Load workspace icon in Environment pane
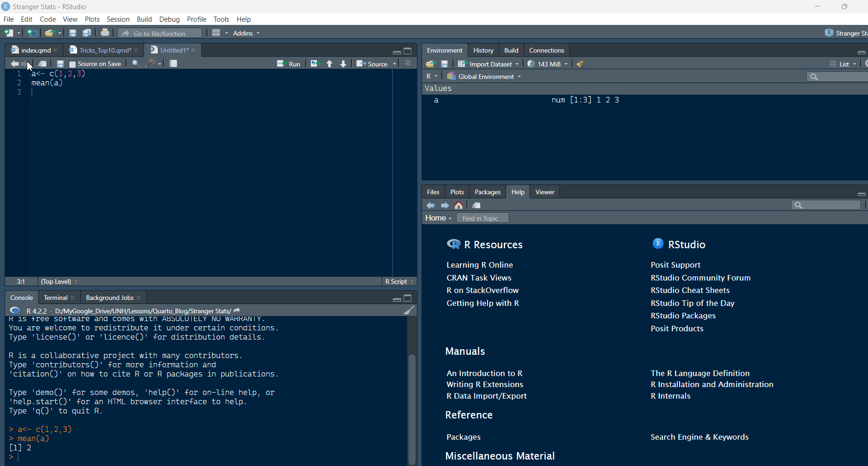This screenshot has width=868, height=466. point(430,64)
